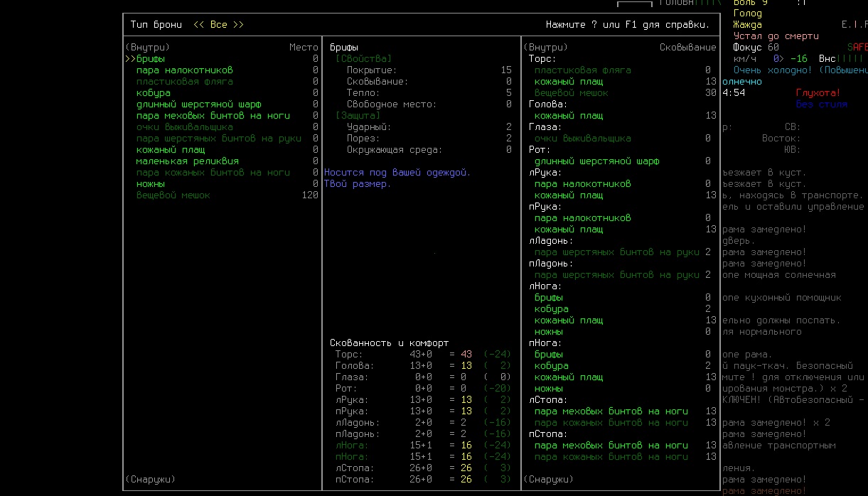This screenshot has width=868, height=496.
Task: Click пара кожаных бинтов на ноги under пСтопа
Action: [611, 456]
